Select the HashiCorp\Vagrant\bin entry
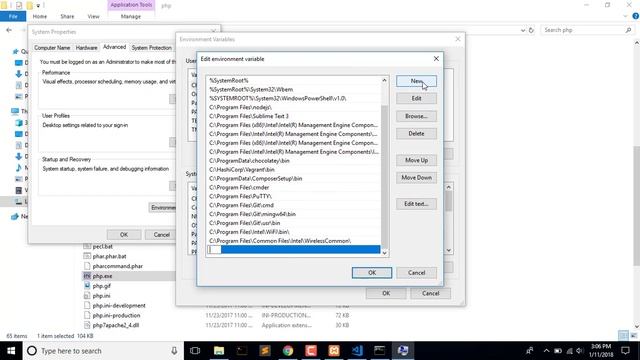The height and width of the screenshot is (360, 640). pyautogui.click(x=294, y=170)
